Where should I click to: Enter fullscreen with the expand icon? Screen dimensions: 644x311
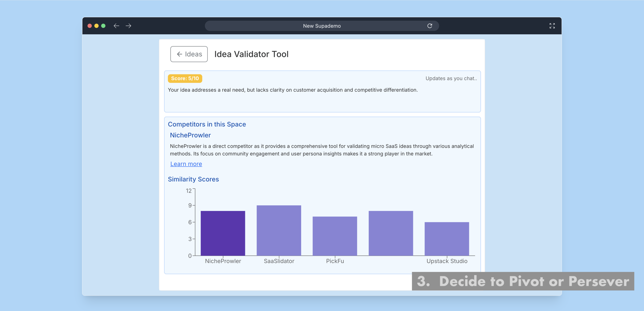pyautogui.click(x=552, y=26)
